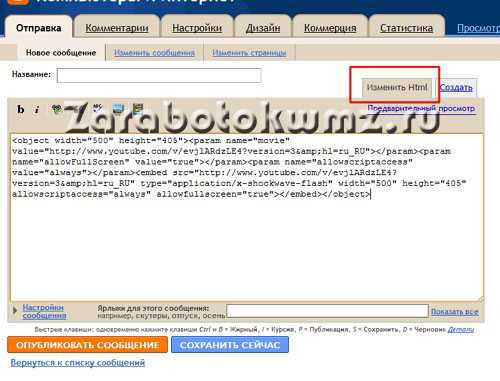Open the Статистика tab
Screen dimensions: 500x381
pyautogui.click(x=406, y=28)
